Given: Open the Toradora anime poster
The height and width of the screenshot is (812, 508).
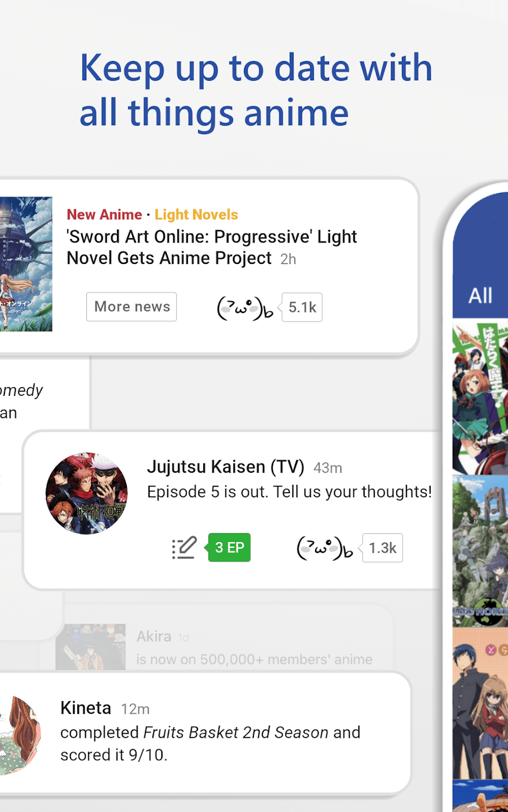Looking at the screenshot, I should pos(480,704).
